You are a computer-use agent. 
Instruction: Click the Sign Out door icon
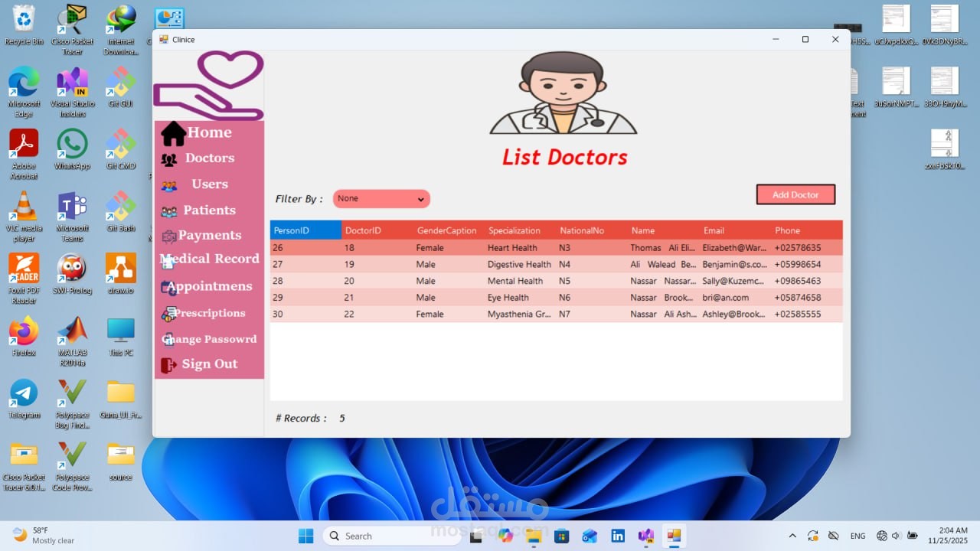pyautogui.click(x=168, y=366)
